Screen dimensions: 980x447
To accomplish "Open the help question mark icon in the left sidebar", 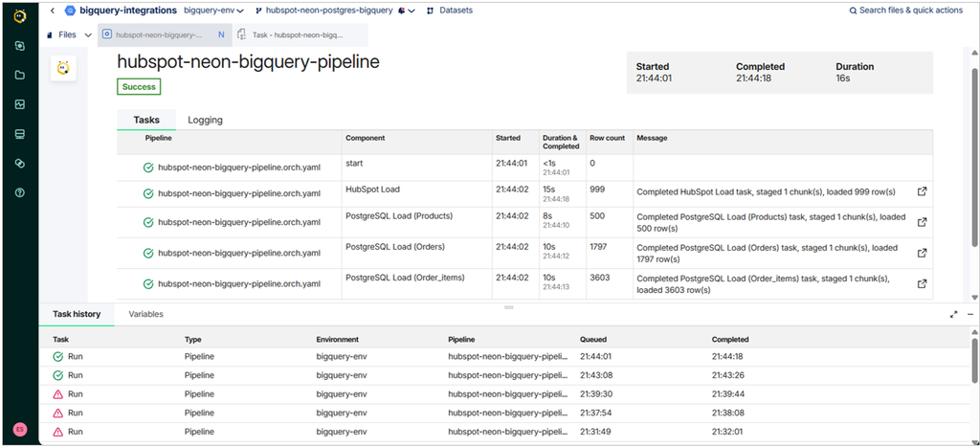I will tap(19, 192).
